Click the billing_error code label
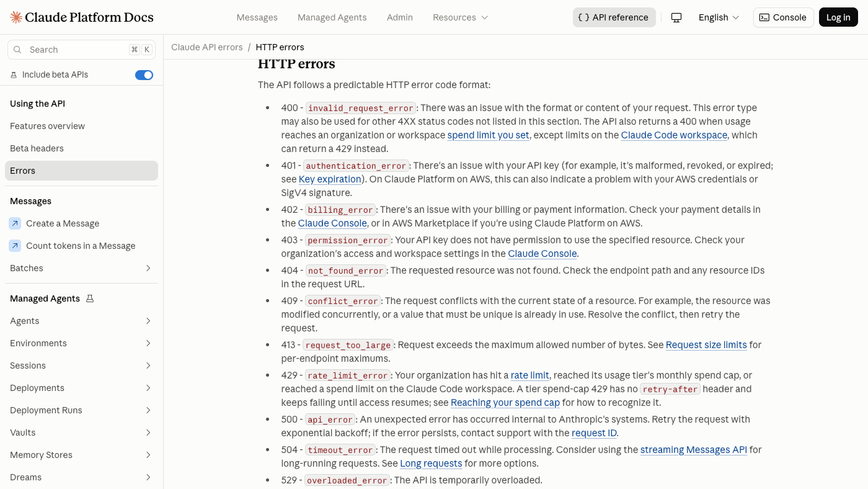This screenshot has width=868, height=489. point(340,210)
